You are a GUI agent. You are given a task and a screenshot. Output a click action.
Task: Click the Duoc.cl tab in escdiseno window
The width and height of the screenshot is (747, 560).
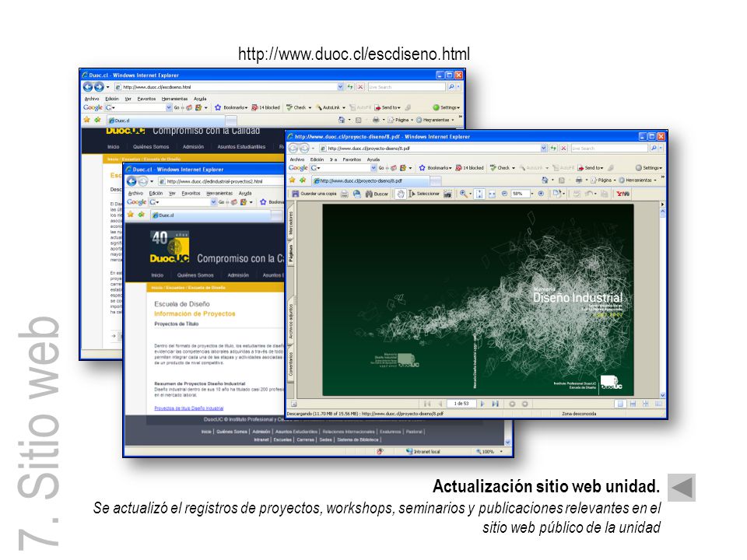coord(167,121)
